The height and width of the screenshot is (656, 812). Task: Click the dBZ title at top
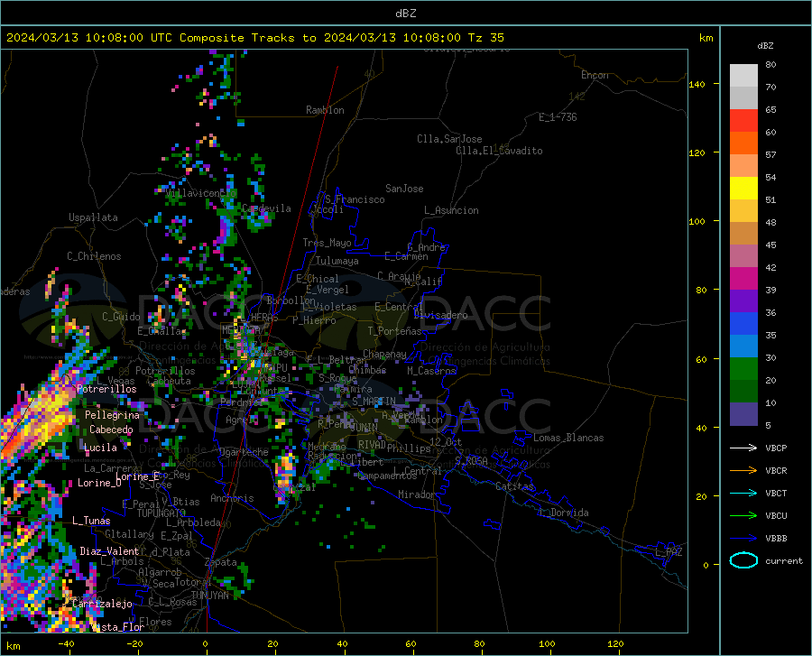(x=405, y=14)
